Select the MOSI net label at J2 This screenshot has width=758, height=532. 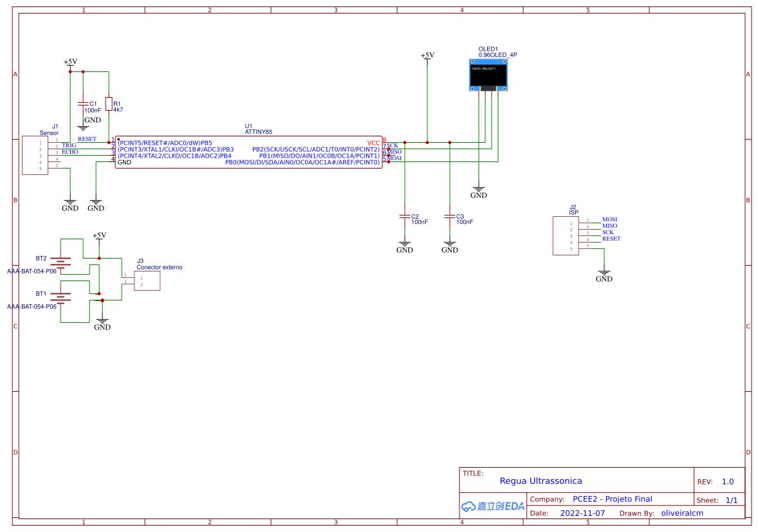click(609, 219)
